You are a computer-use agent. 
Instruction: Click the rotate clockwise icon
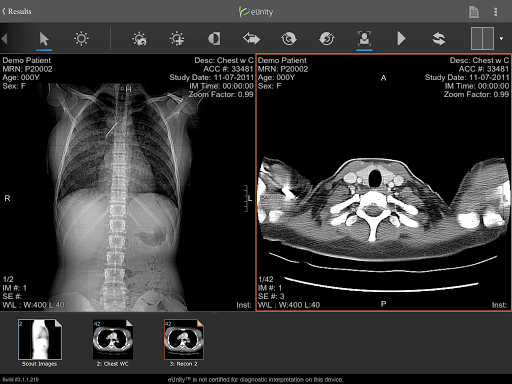click(327, 39)
